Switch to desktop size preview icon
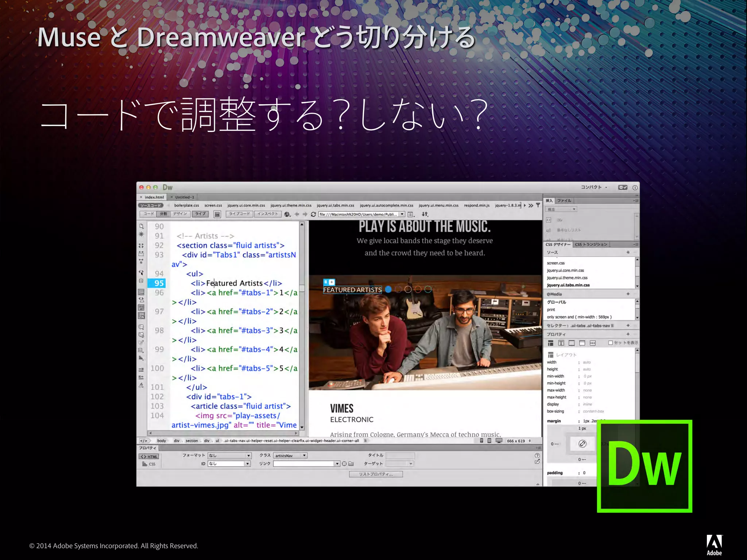 point(499,441)
